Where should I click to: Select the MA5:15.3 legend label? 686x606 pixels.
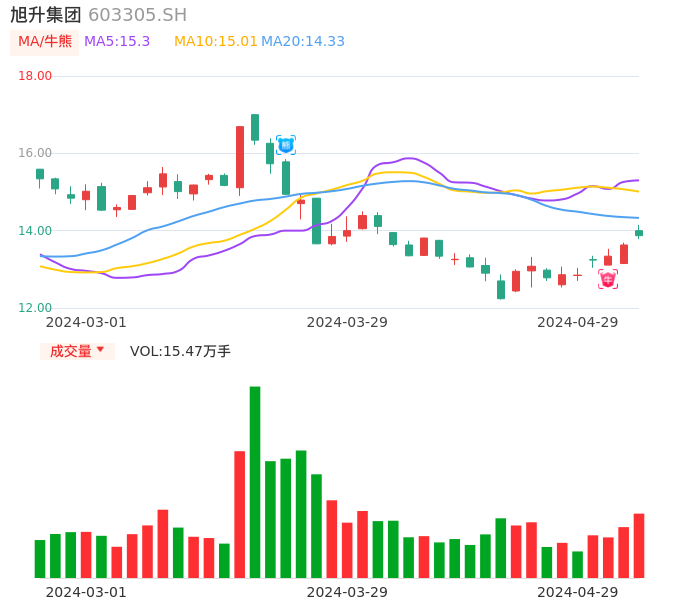[x=117, y=42]
